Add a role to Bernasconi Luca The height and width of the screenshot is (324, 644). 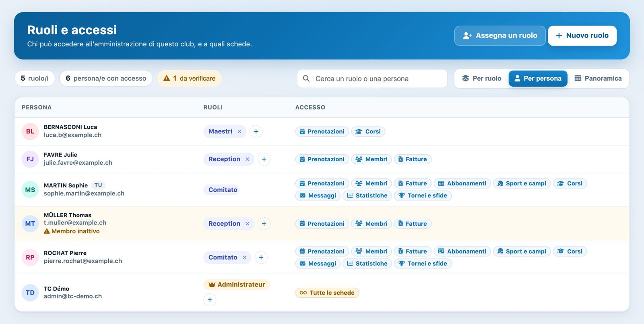(x=256, y=131)
